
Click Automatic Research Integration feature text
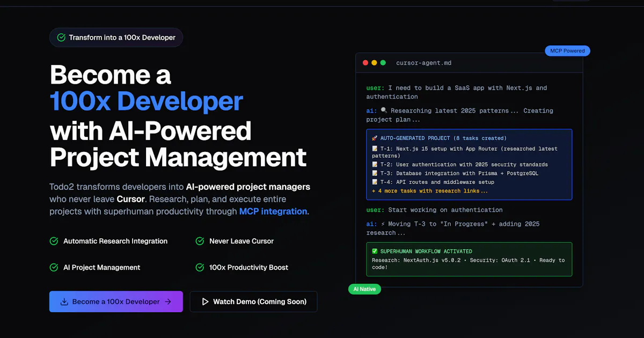pos(115,241)
